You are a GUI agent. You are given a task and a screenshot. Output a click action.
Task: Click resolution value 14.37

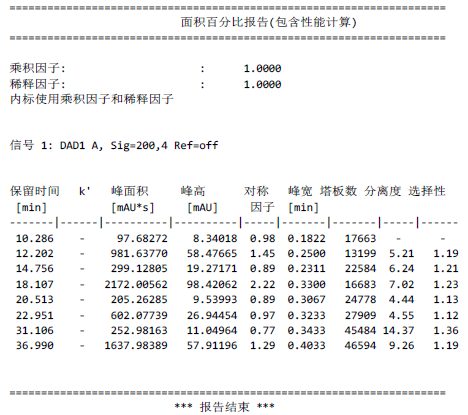[398, 331]
